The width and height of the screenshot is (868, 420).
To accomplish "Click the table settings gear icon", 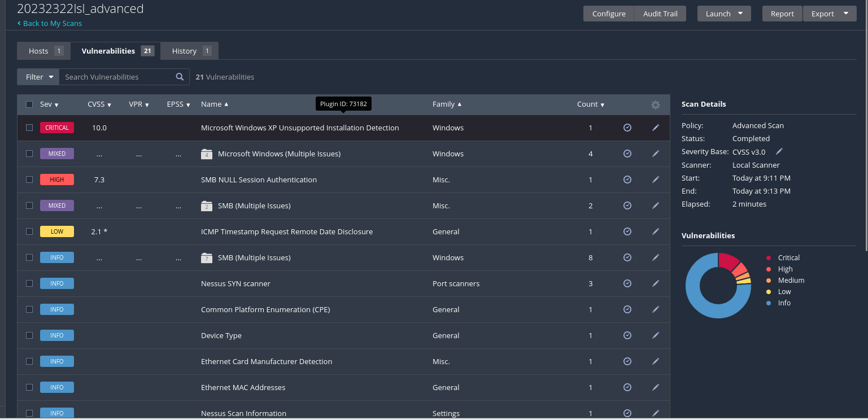I will click(655, 104).
